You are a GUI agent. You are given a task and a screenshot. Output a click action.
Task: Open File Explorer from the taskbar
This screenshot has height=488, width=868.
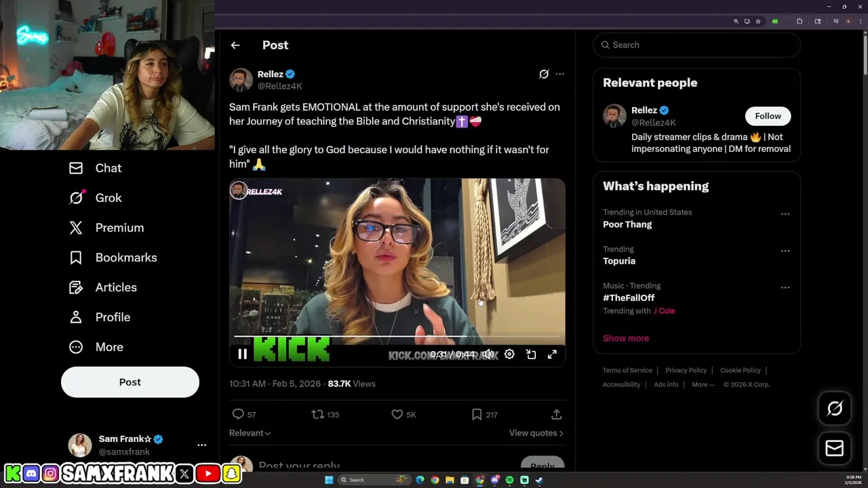[450, 480]
